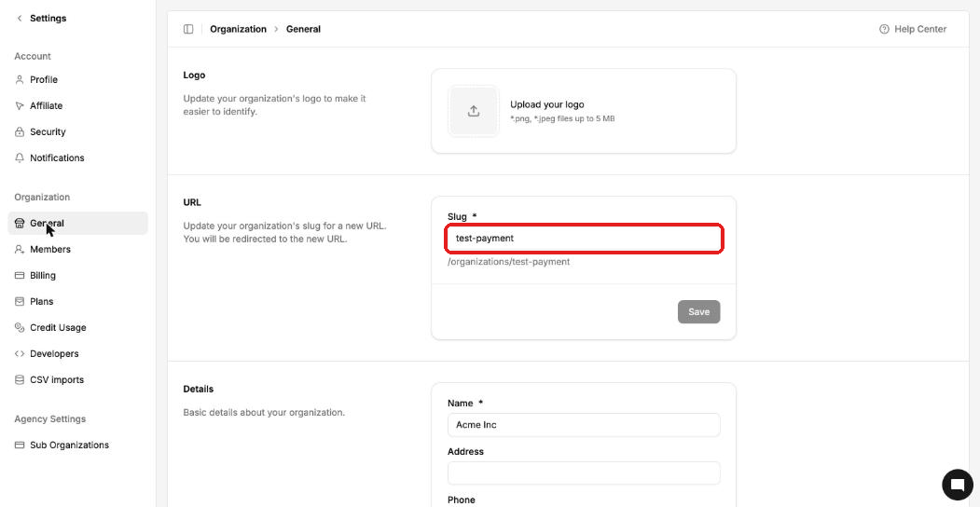980x507 pixels.
Task: Go to CSV Imports
Action: click(77, 380)
